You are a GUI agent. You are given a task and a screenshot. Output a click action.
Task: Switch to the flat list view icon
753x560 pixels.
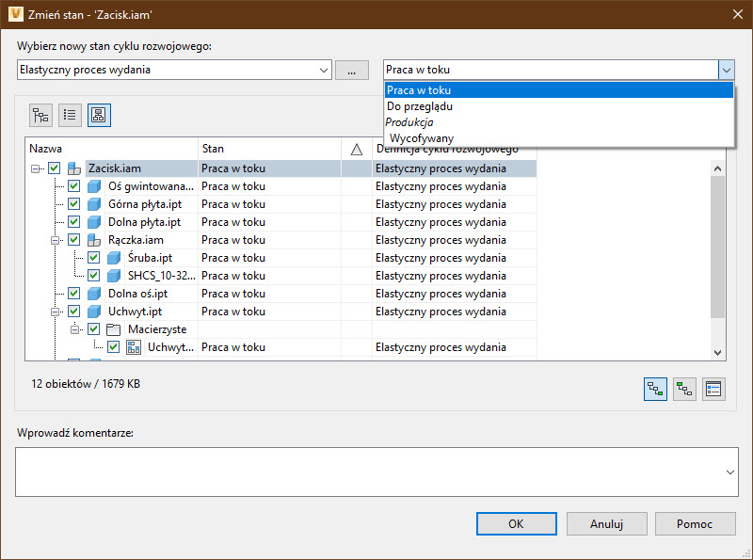pyautogui.click(x=70, y=115)
